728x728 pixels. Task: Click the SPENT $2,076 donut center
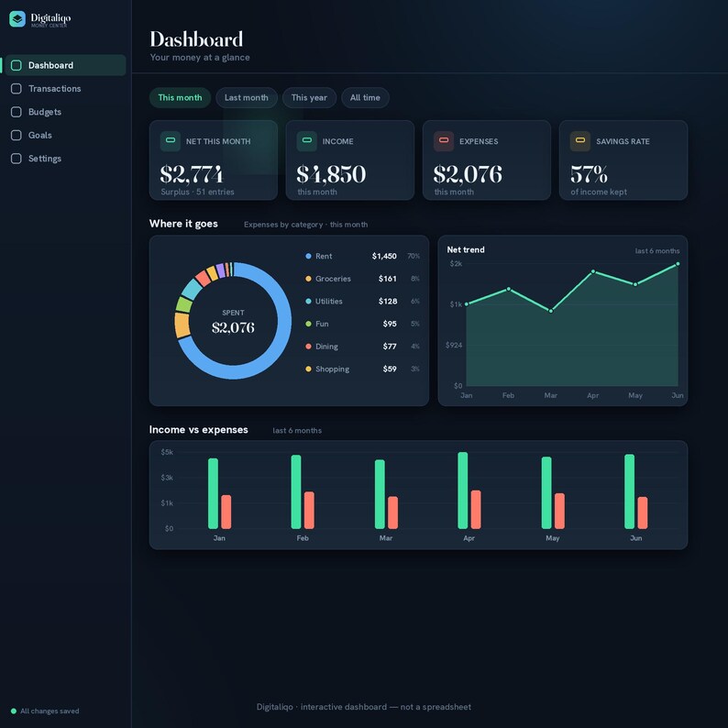(x=233, y=322)
